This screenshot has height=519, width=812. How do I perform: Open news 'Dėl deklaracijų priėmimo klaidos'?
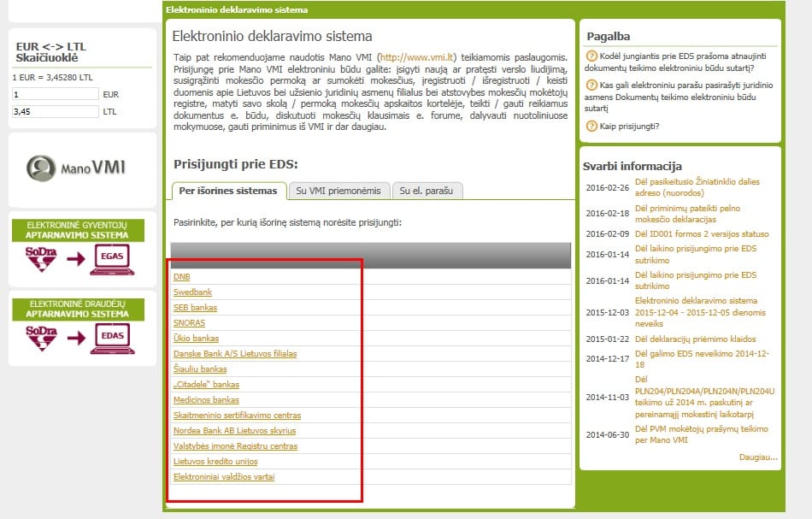696,339
